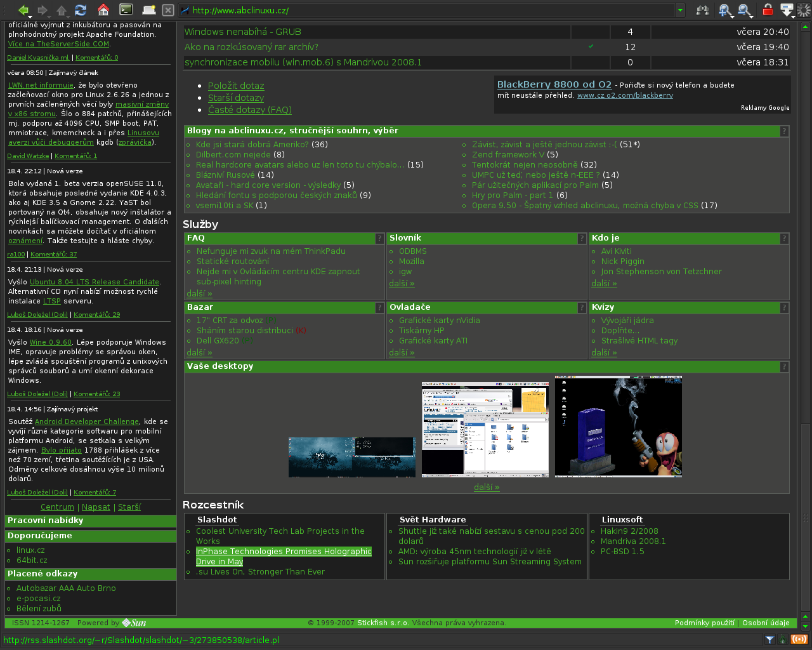Open Windows nenabíhá - GRUB question
Viewport: 812px width, 650px height.
click(243, 32)
